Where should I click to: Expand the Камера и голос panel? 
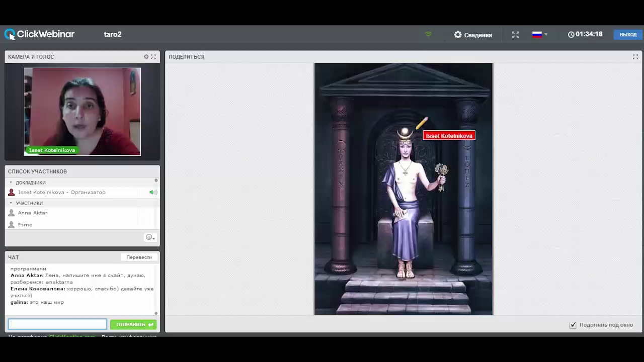153,57
